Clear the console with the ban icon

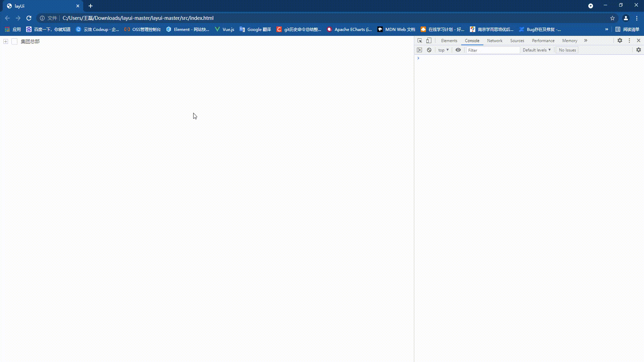coord(429,50)
